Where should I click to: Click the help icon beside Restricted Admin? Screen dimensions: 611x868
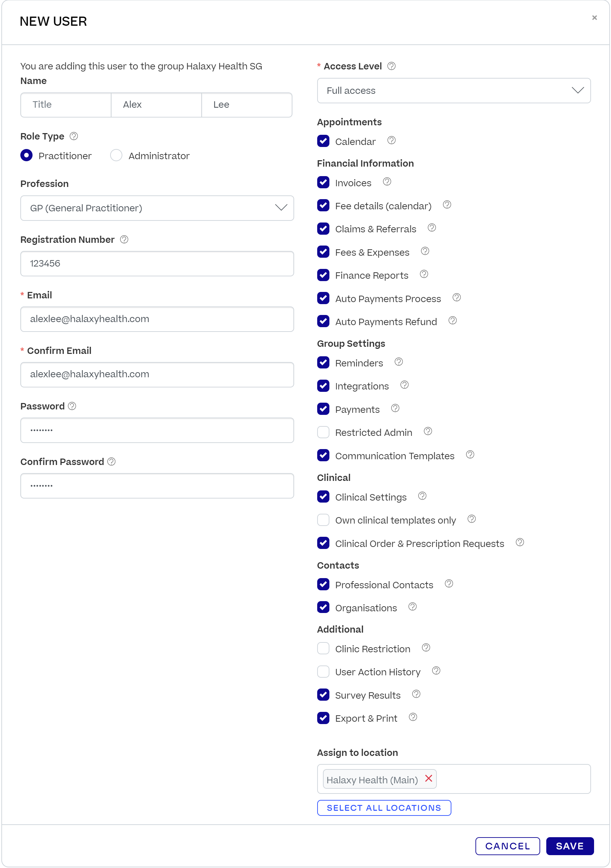428,431
